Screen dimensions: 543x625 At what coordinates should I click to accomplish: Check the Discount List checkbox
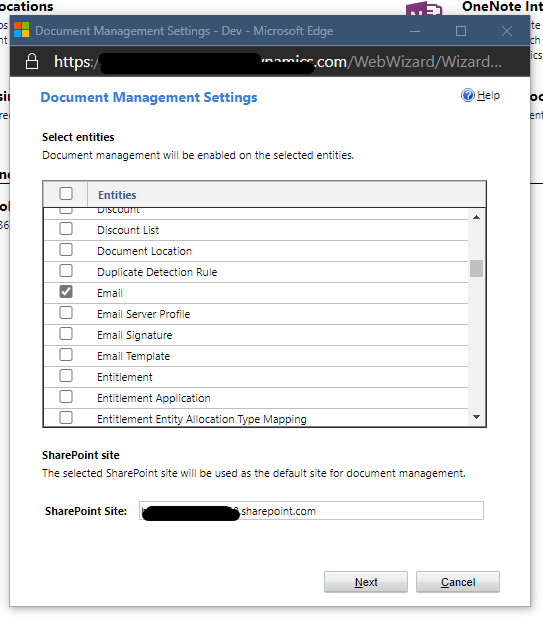[x=66, y=229]
